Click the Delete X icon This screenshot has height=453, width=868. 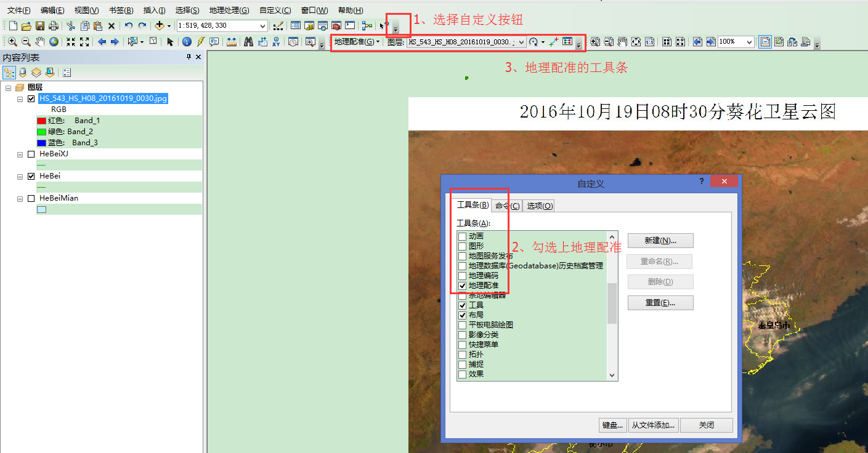(x=112, y=26)
